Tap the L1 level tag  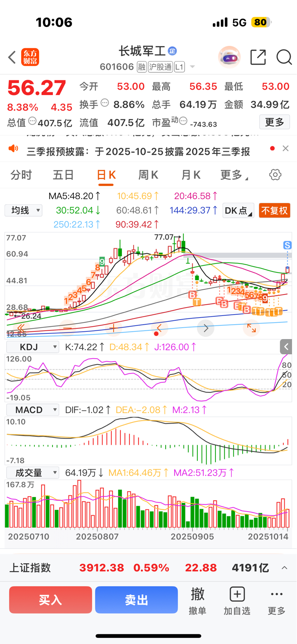(x=179, y=67)
